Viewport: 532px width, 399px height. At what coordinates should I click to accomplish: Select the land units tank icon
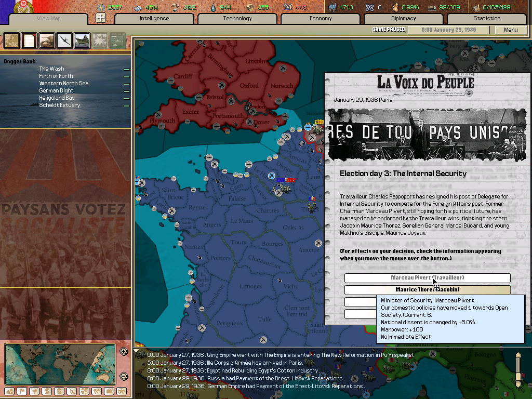point(46,41)
